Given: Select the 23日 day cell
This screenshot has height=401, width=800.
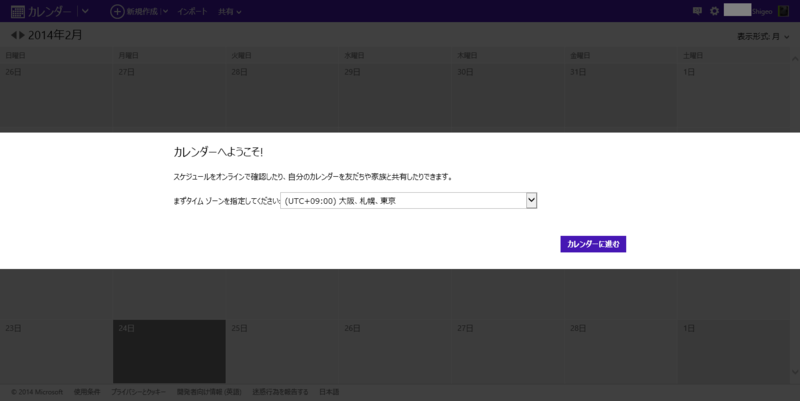Looking at the screenshot, I should (x=56, y=352).
